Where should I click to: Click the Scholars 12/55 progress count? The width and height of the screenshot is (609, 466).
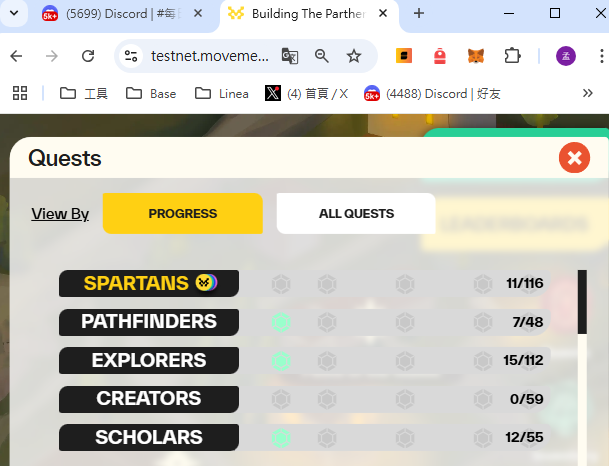pos(524,438)
